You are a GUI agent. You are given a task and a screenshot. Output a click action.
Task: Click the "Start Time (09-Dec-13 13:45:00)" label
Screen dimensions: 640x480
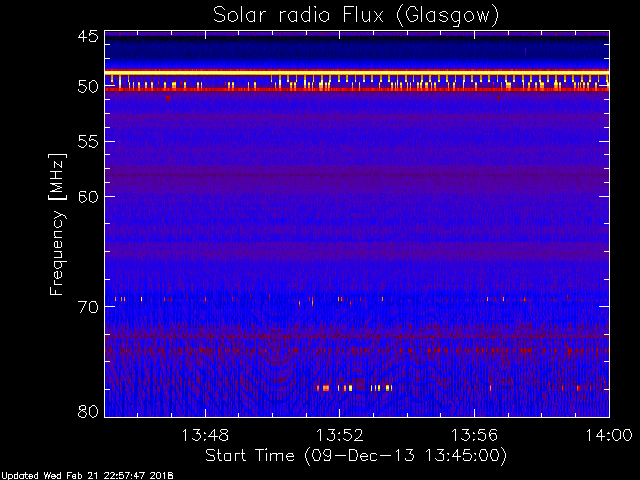click(x=356, y=456)
